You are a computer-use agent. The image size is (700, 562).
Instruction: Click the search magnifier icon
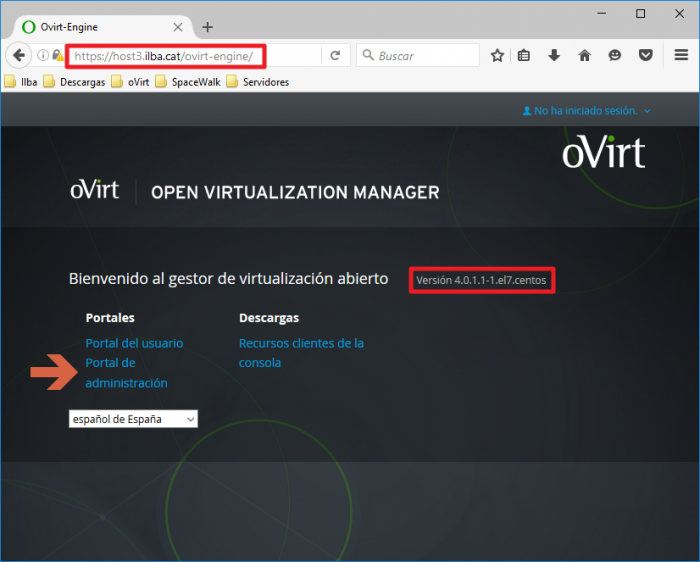coord(368,55)
